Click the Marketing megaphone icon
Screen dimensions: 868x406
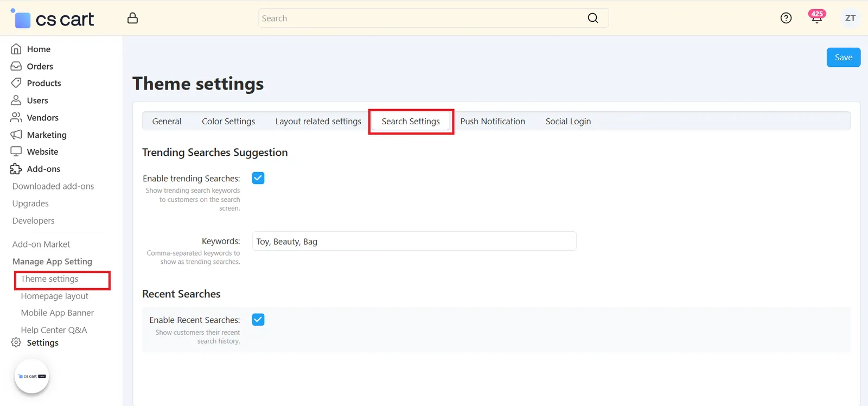[16, 135]
